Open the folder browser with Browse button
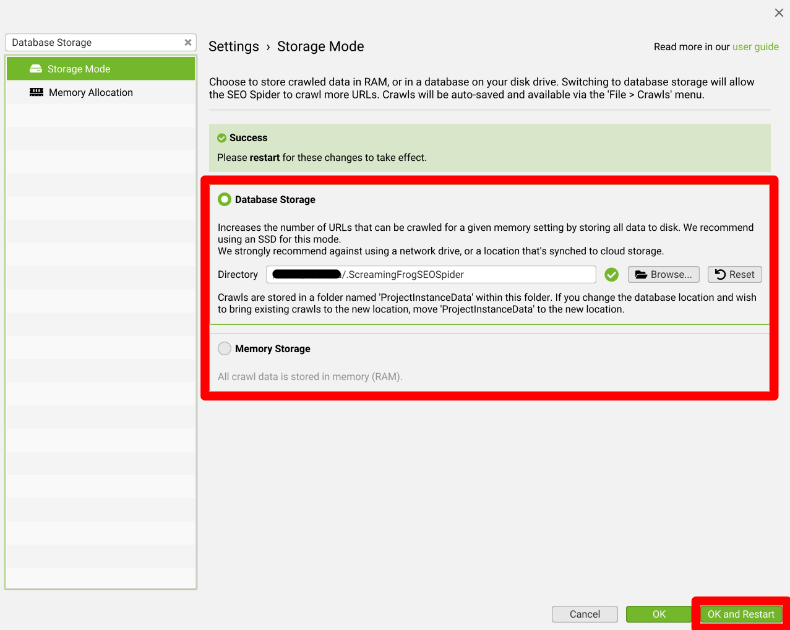 tap(663, 274)
